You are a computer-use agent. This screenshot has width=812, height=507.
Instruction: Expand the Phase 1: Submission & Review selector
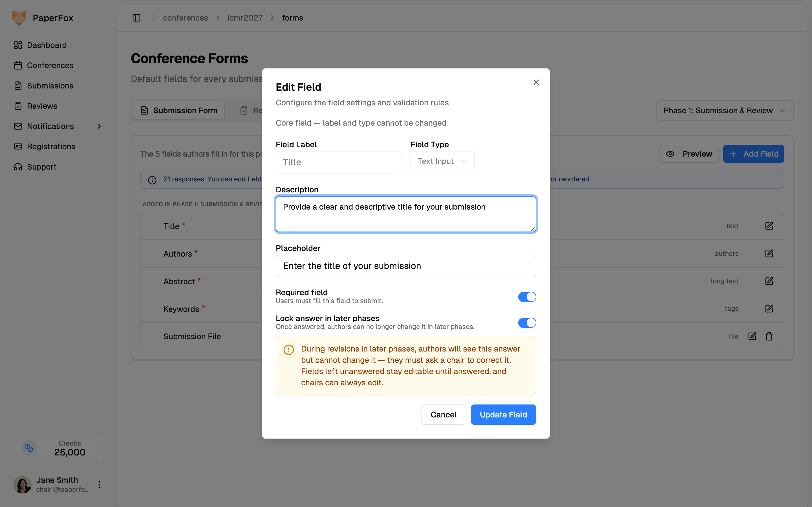[725, 110]
